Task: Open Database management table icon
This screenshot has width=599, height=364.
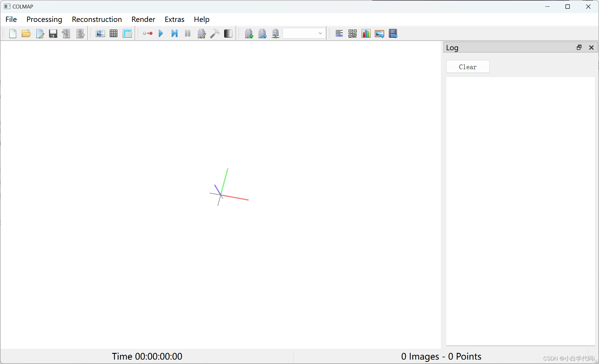Action: pyautogui.click(x=127, y=34)
